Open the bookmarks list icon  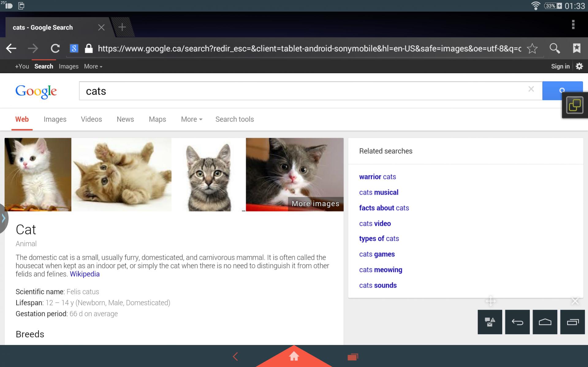point(577,48)
